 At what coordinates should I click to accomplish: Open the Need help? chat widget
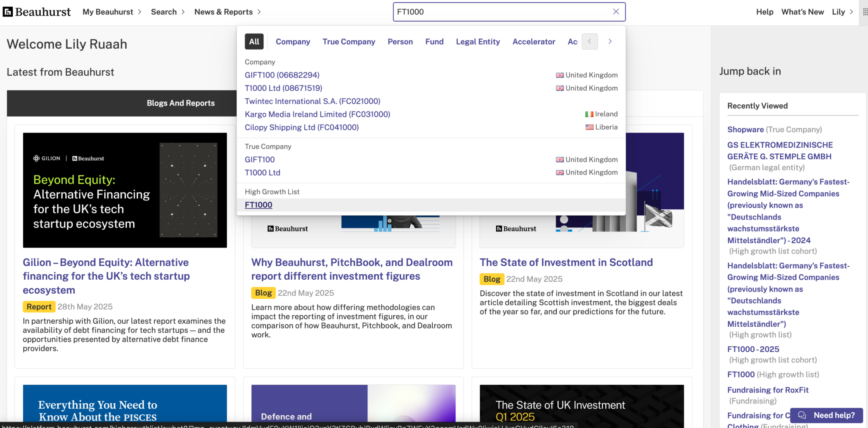point(826,415)
